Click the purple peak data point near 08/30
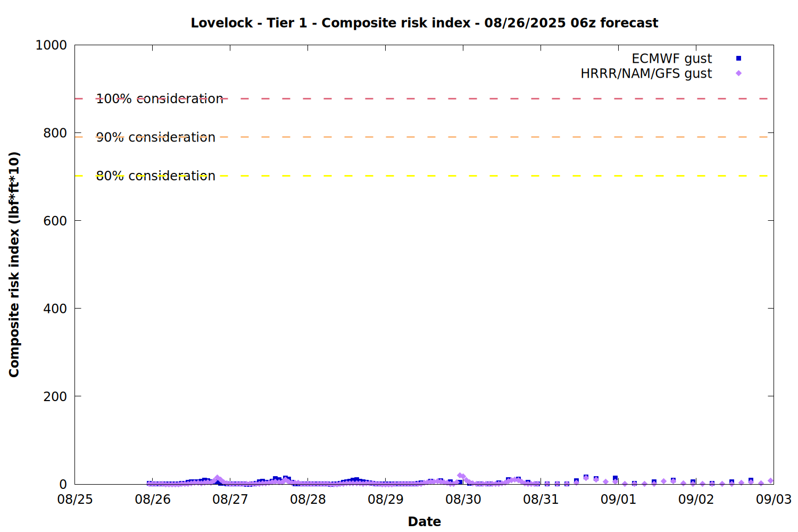Viewport: 798px width, 532px height. coord(460,476)
